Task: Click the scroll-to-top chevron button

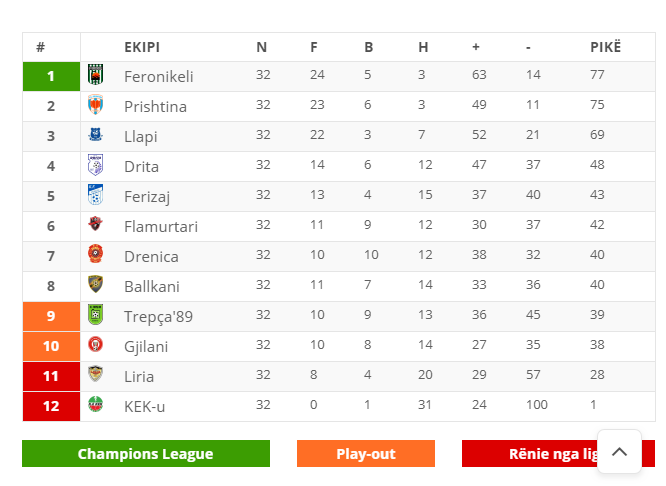Action: pos(619,451)
